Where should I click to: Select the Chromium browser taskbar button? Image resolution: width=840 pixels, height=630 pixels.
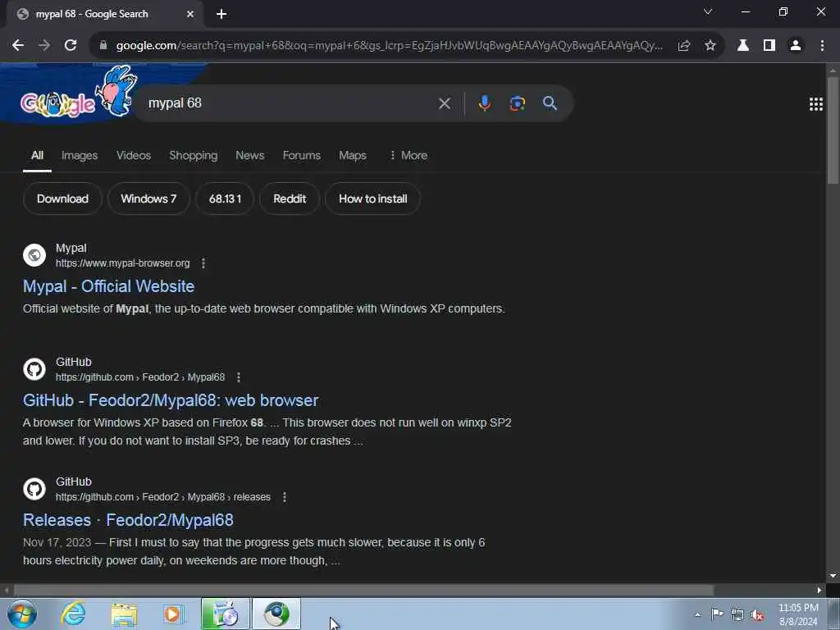click(x=276, y=614)
